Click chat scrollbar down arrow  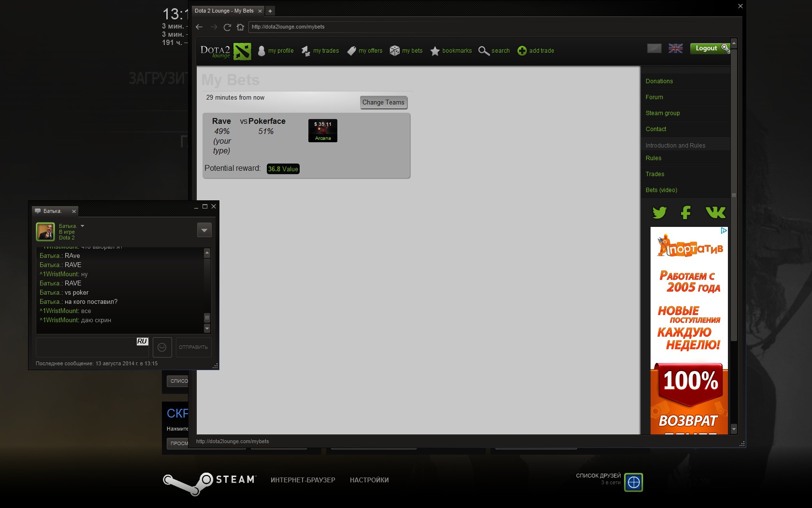[207, 329]
